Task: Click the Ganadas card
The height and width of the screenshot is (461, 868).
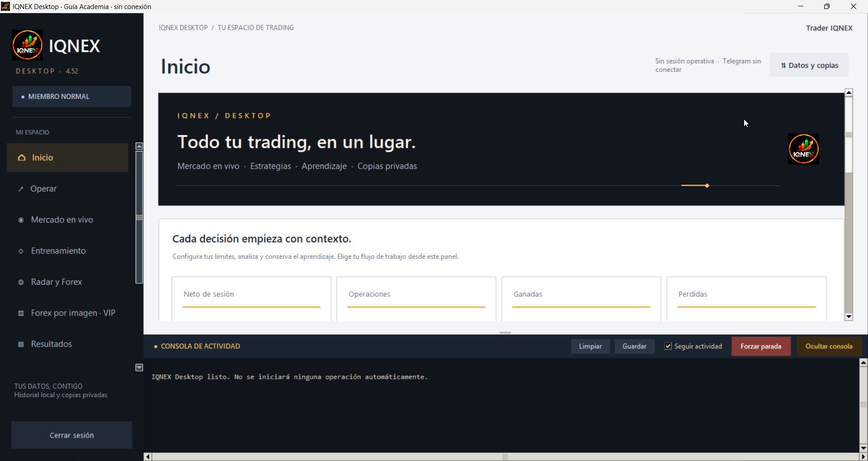Action: [x=581, y=299]
